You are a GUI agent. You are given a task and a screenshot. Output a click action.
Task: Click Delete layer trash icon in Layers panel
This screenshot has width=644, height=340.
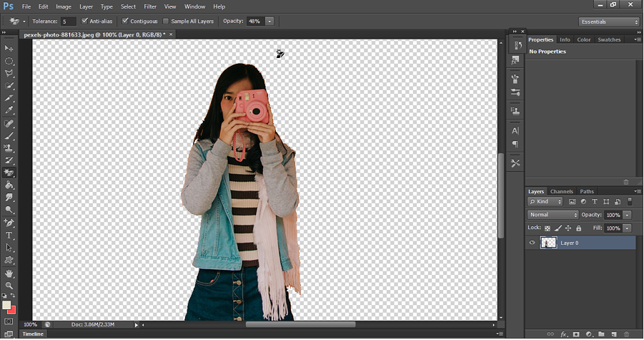[626, 335]
